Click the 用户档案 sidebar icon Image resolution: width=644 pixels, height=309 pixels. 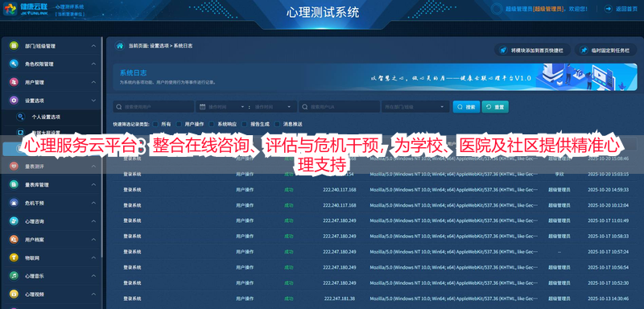tap(14, 239)
